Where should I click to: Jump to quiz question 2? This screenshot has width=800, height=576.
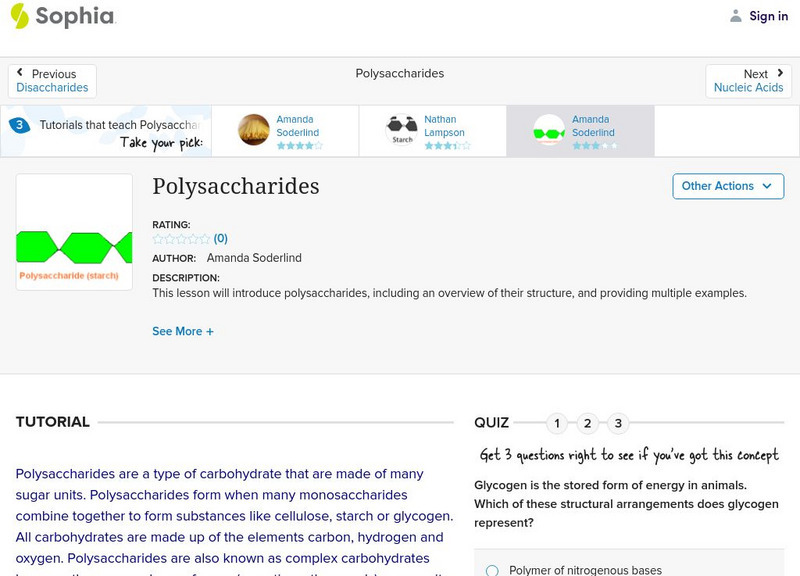(x=588, y=423)
